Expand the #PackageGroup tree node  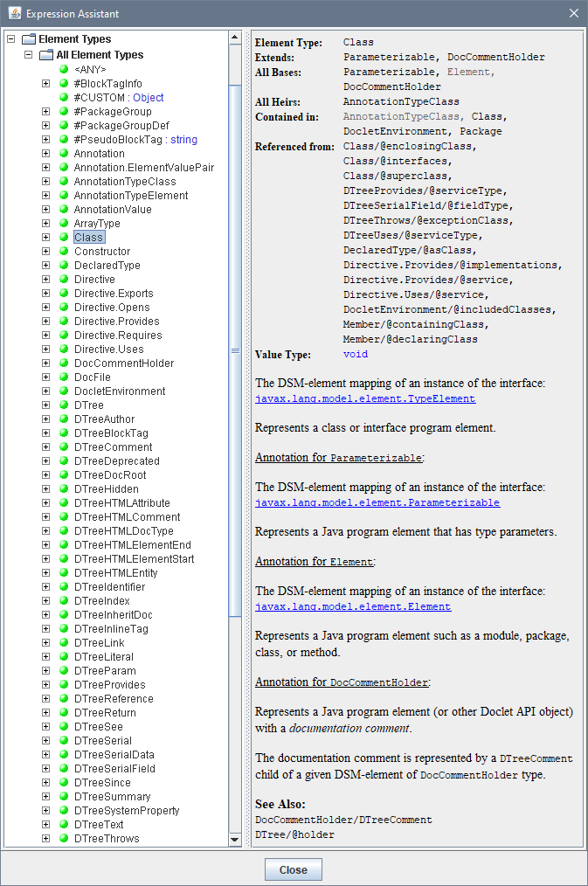[x=46, y=112]
